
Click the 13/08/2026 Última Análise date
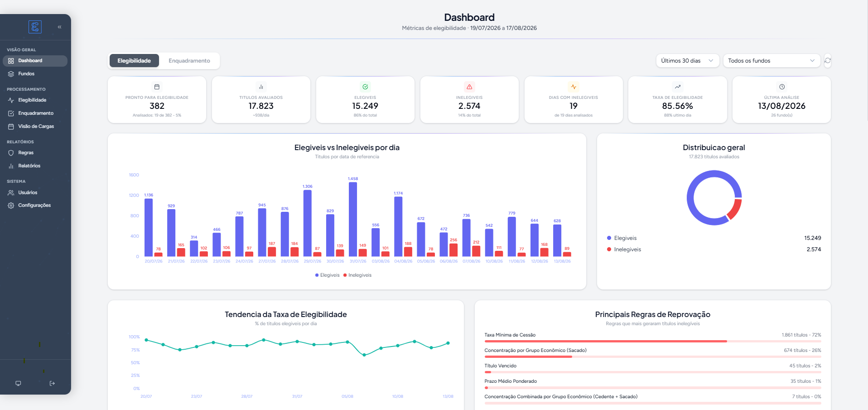(782, 106)
